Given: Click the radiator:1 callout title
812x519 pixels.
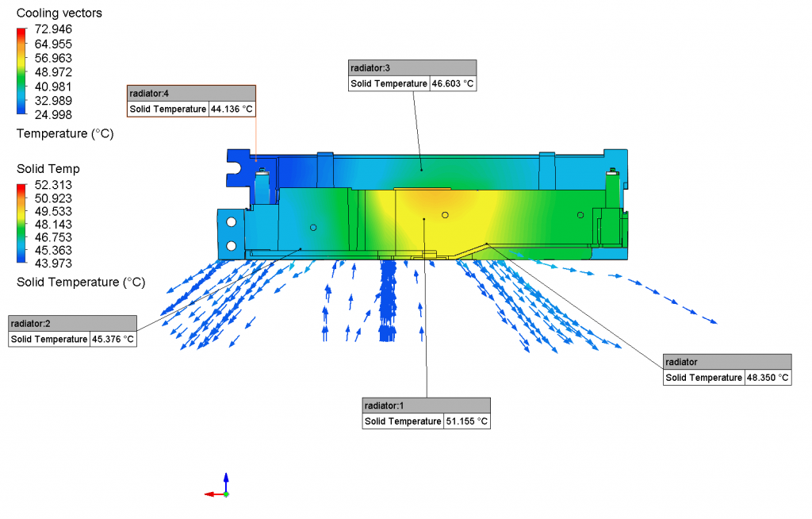Looking at the screenshot, I should [426, 406].
